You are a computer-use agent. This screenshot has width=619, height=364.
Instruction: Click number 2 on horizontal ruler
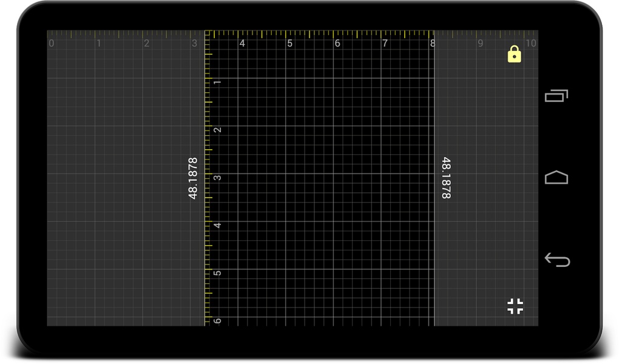[x=146, y=44]
